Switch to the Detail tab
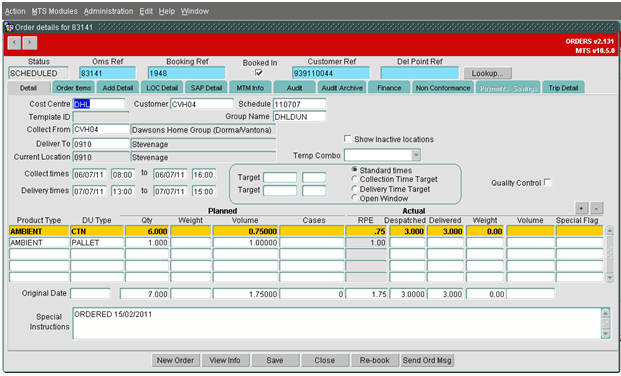Screen dimensions: 621x376 tap(29, 88)
